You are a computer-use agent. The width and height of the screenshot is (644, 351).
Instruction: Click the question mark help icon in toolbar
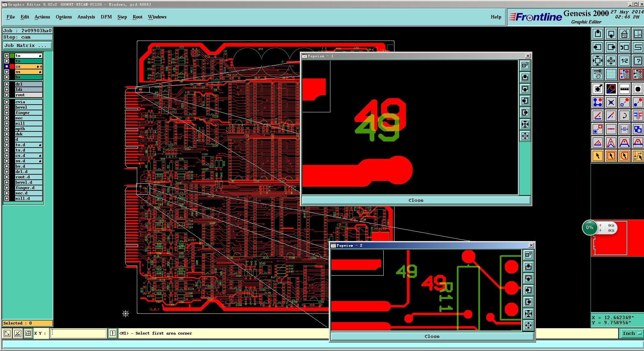pyautogui.click(x=638, y=61)
